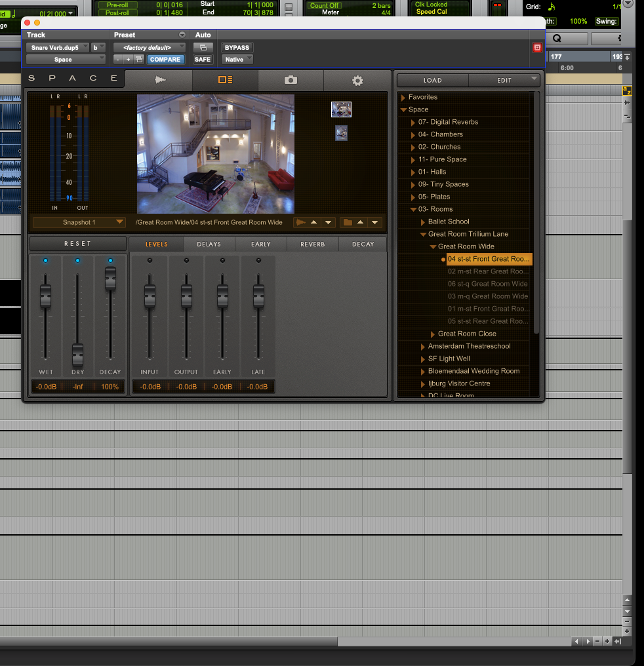Click the RESET button
Image resolution: width=644 pixels, height=666 pixels.
(78, 244)
